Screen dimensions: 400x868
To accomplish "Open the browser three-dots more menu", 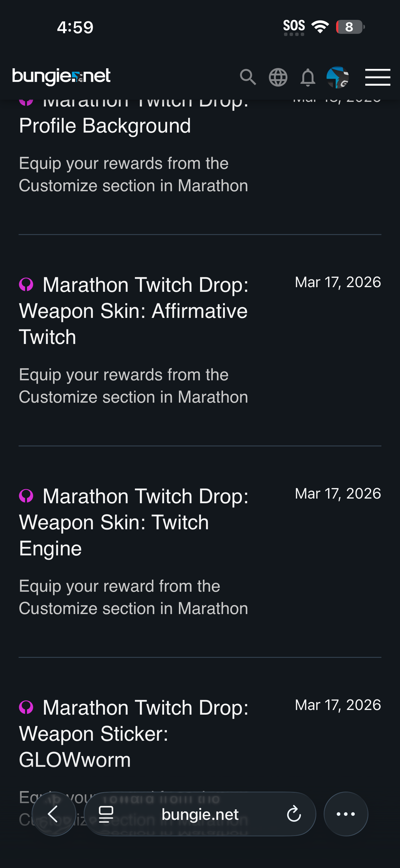I will pos(346,814).
